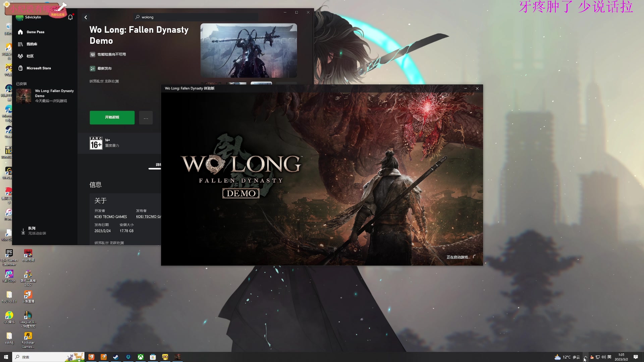Go back with the arrow button

(x=86, y=17)
